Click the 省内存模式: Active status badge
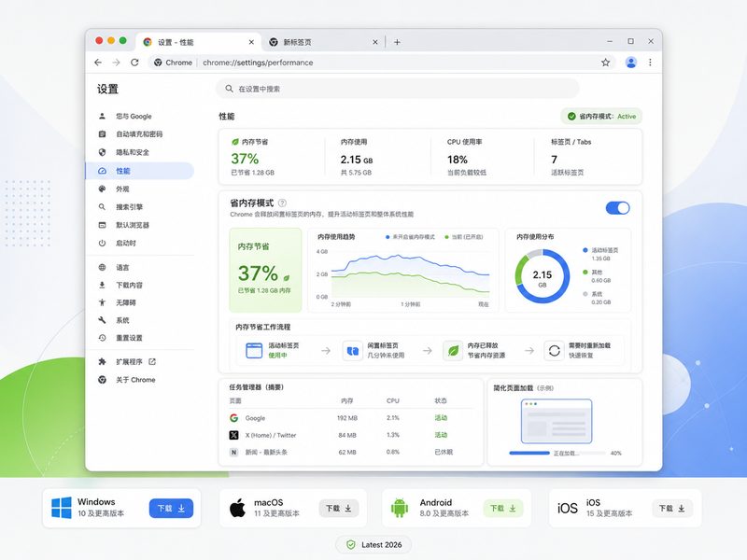The width and height of the screenshot is (747, 560). [601, 116]
